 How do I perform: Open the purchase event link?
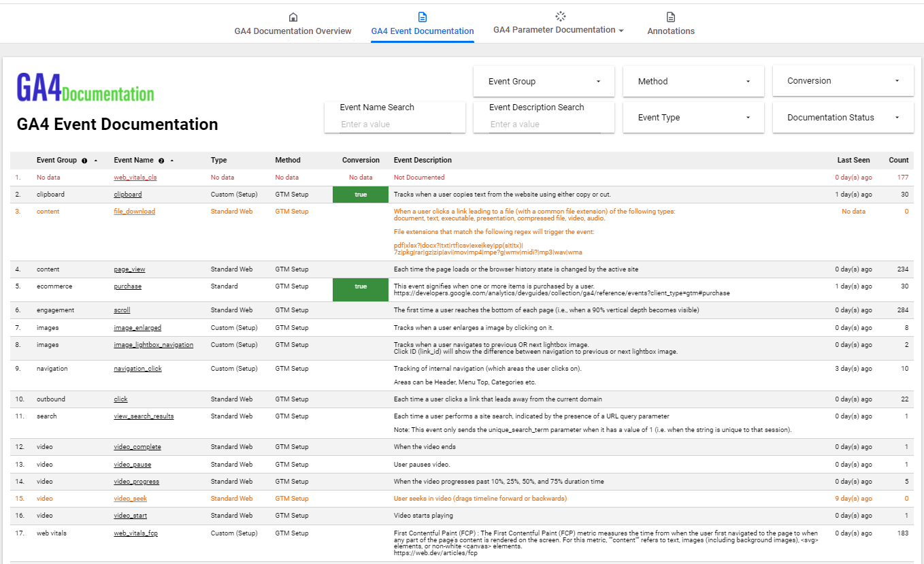[127, 286]
